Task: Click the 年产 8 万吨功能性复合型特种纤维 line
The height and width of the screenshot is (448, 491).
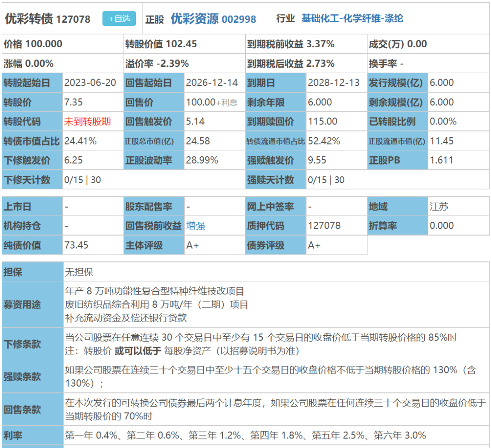Action: 155,291
